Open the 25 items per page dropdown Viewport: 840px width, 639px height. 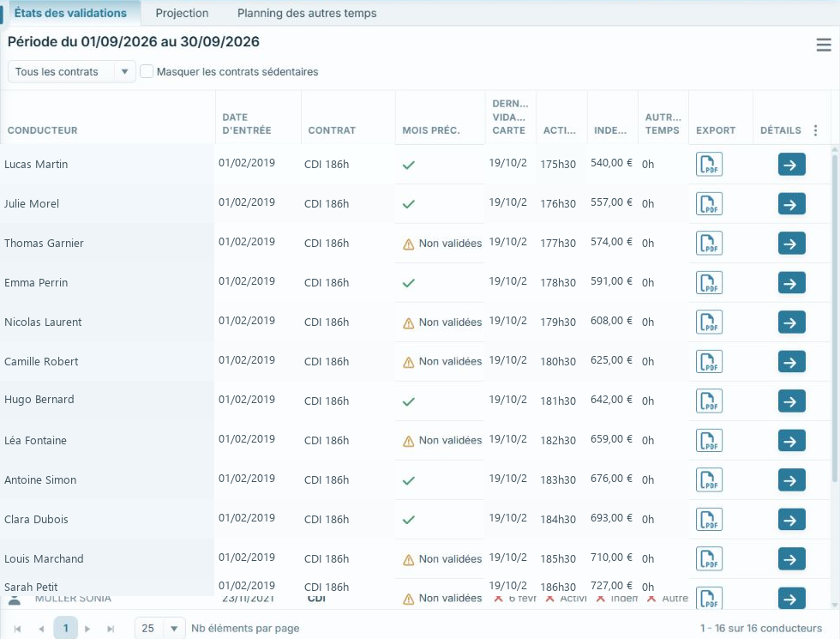(159, 628)
